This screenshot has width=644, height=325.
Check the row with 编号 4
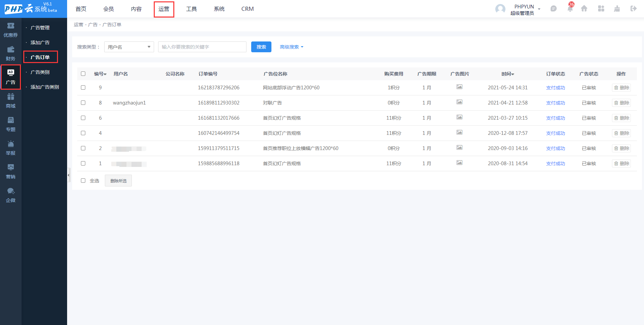pyautogui.click(x=83, y=133)
